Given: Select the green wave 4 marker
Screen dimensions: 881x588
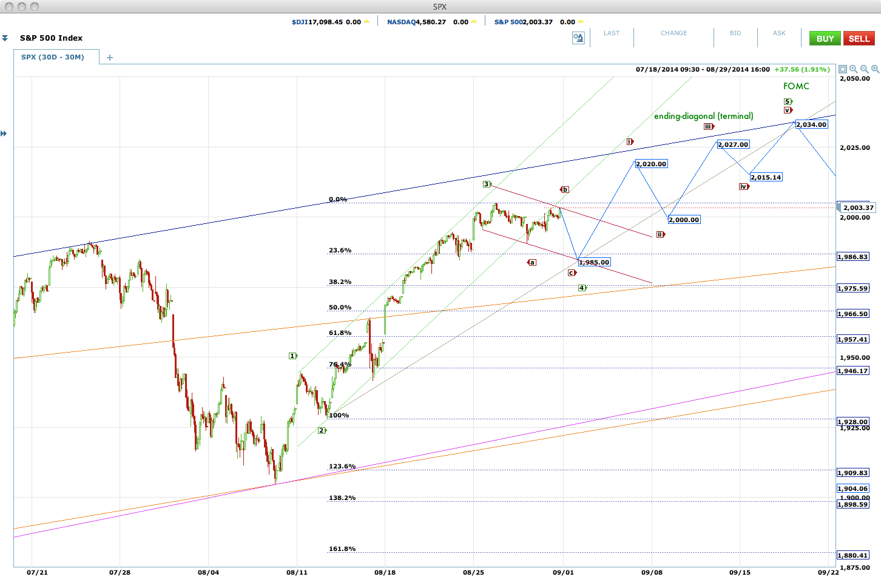Looking at the screenshot, I should [x=582, y=288].
